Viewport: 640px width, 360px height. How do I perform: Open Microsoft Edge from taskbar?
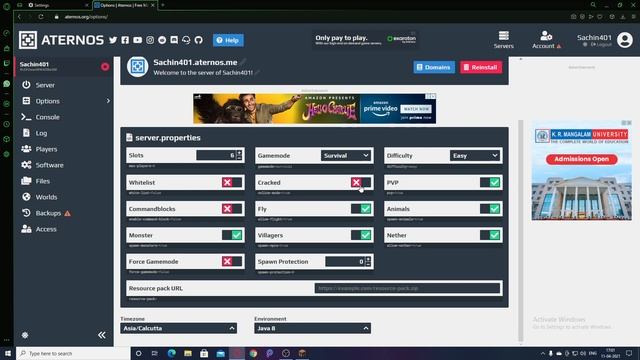pyautogui.click(x=171, y=353)
